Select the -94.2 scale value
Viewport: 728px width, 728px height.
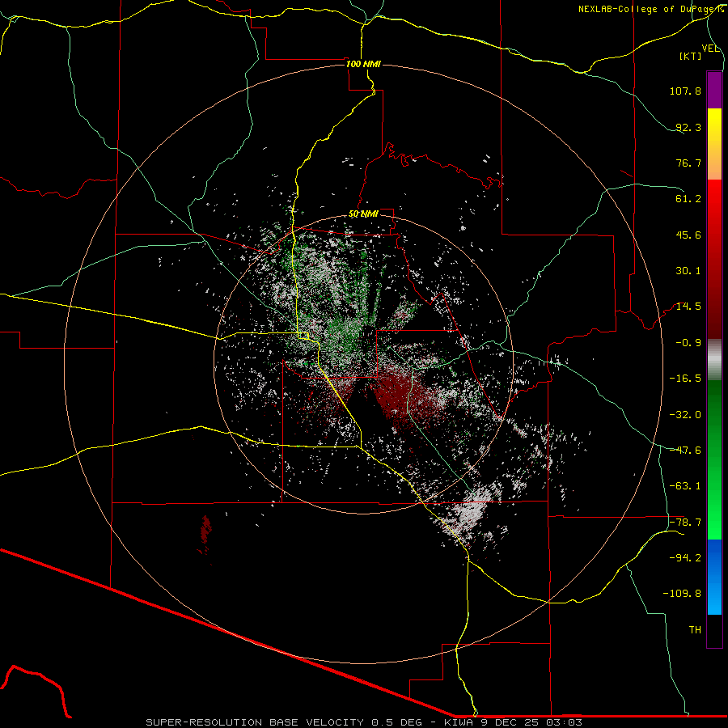point(685,558)
